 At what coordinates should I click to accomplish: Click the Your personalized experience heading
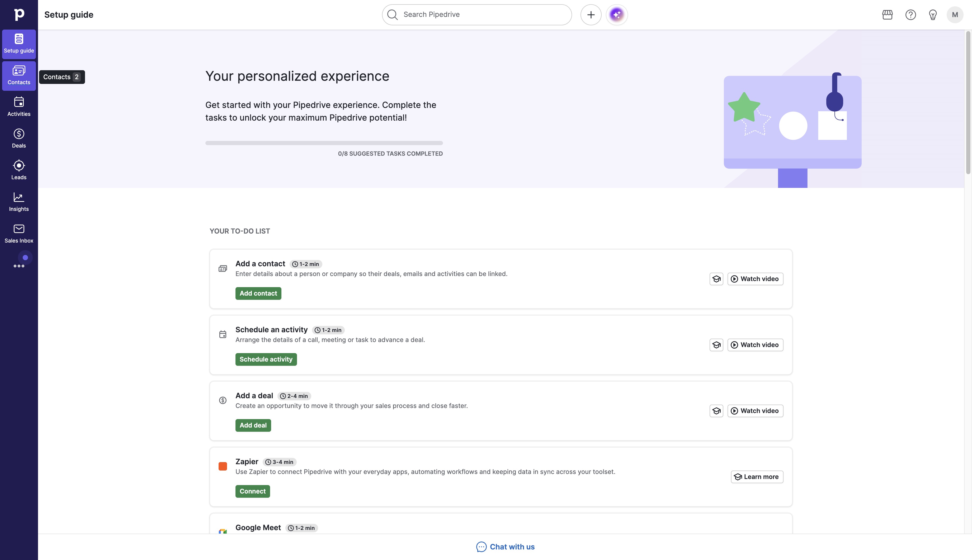(x=297, y=76)
